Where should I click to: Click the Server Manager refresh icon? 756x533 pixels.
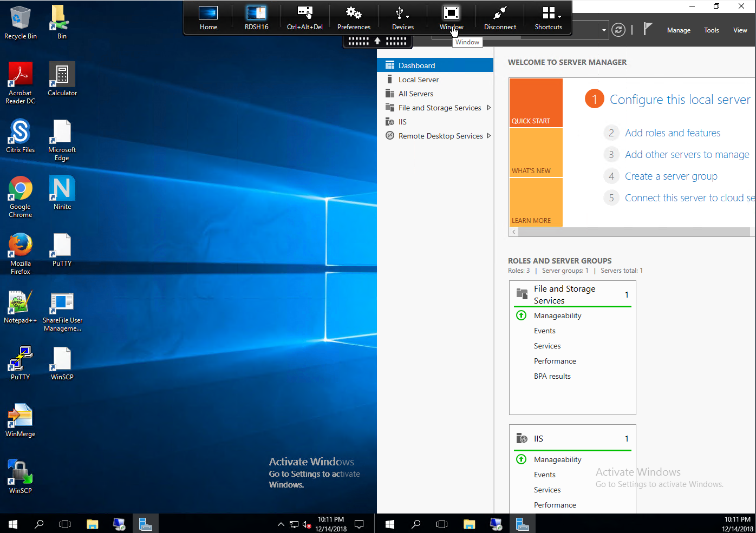618,30
